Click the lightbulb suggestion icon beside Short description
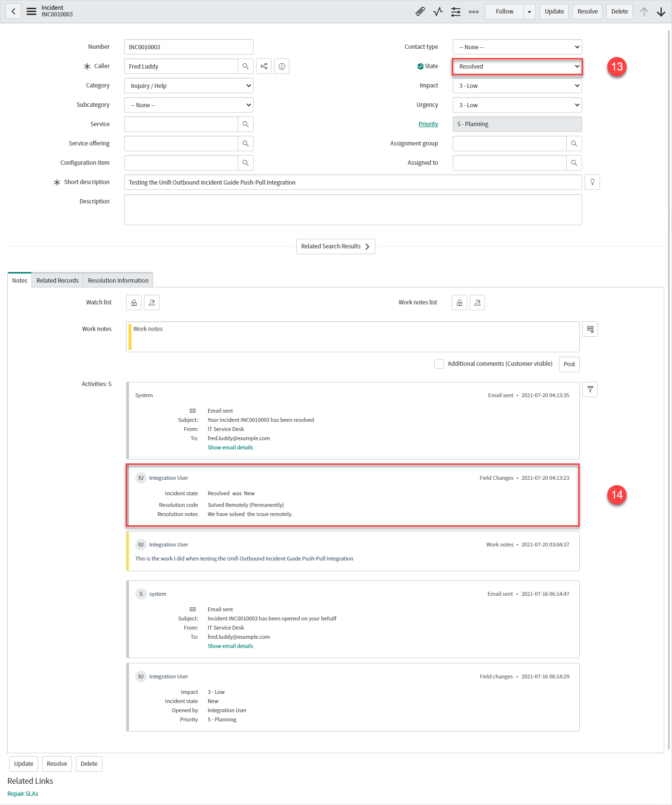672x805 pixels. pyautogui.click(x=592, y=182)
